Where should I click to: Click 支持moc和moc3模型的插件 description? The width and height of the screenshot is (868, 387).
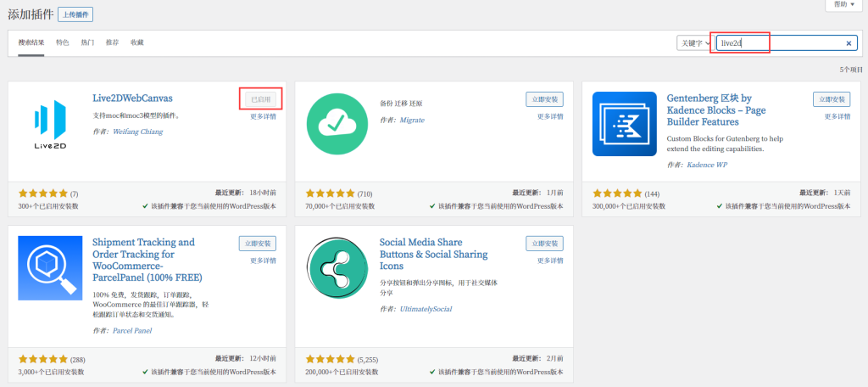pyautogui.click(x=136, y=116)
